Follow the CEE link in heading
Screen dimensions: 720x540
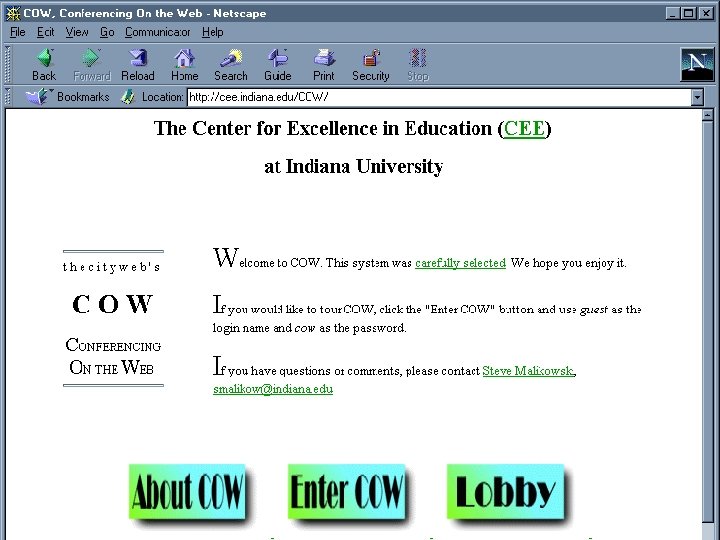point(524,129)
